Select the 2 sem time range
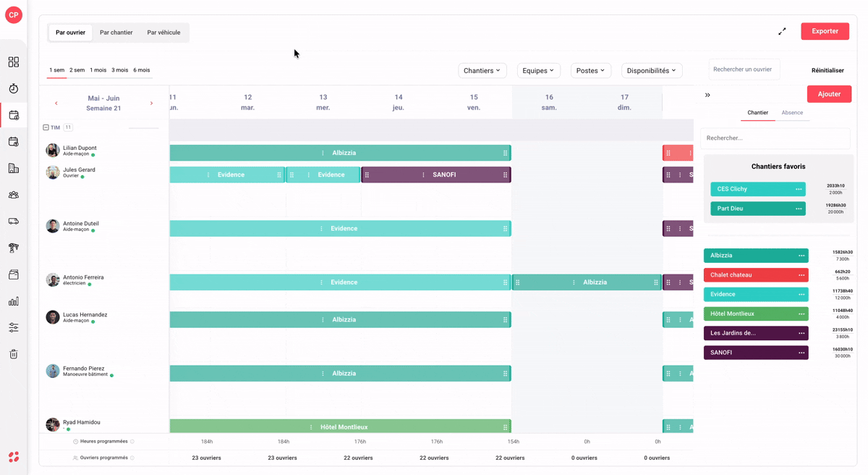Image resolution: width=868 pixels, height=475 pixels. click(x=77, y=70)
